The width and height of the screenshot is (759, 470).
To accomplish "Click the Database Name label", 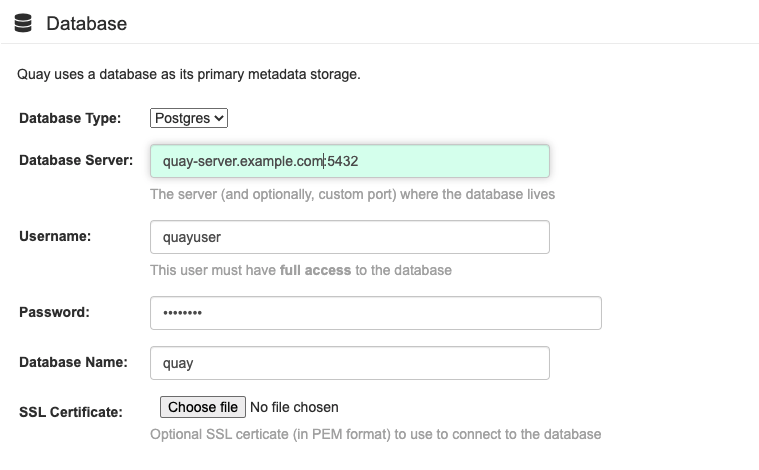I will click(73, 362).
